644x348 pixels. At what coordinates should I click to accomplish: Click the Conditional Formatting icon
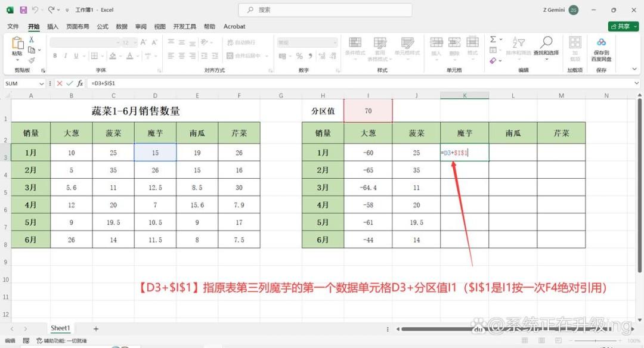(x=355, y=42)
